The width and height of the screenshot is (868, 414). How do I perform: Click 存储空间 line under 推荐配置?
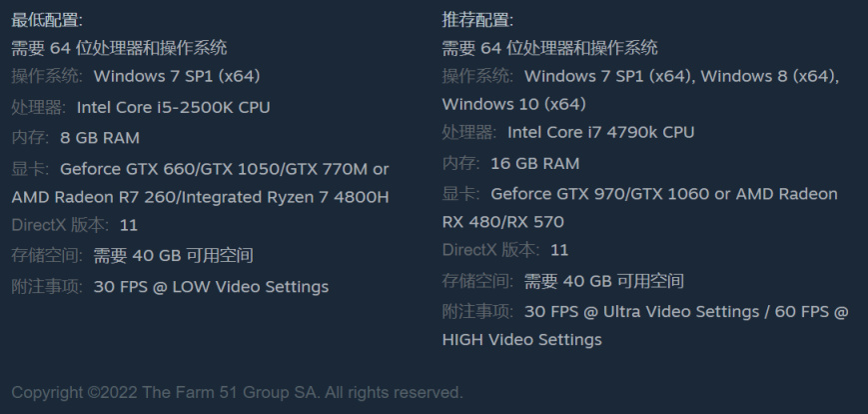563,281
